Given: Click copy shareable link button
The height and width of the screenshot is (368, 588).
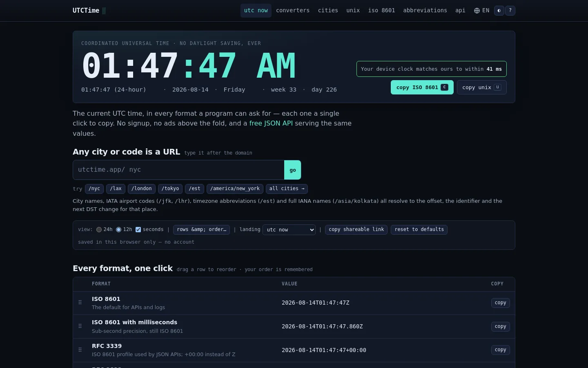Looking at the screenshot, I should (x=356, y=229).
